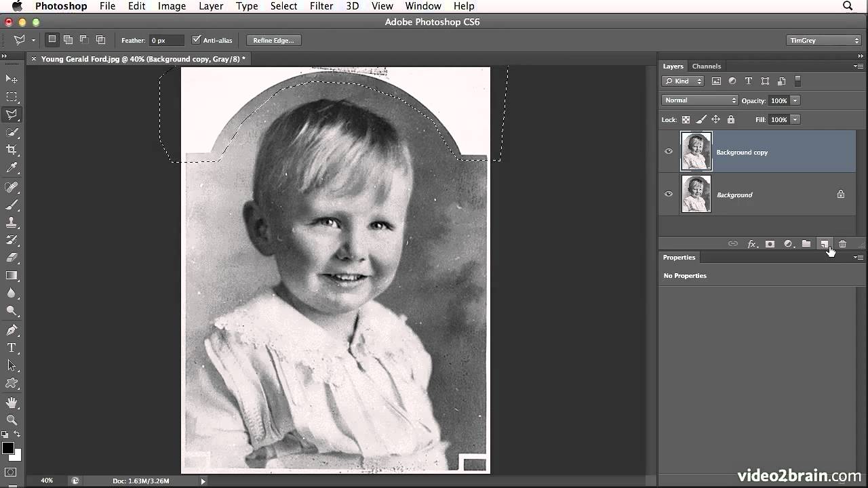Select the Healing Brush tool
The height and width of the screenshot is (488, 868).
point(12,187)
